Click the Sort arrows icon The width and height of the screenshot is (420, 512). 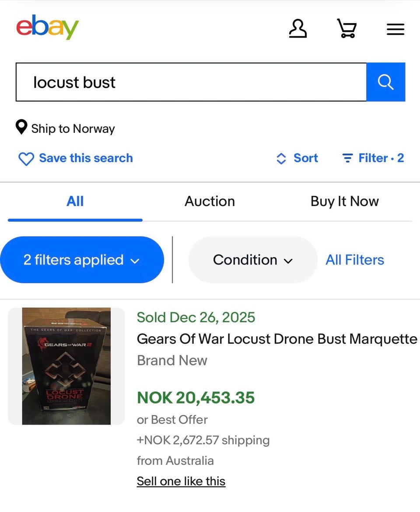point(281,158)
